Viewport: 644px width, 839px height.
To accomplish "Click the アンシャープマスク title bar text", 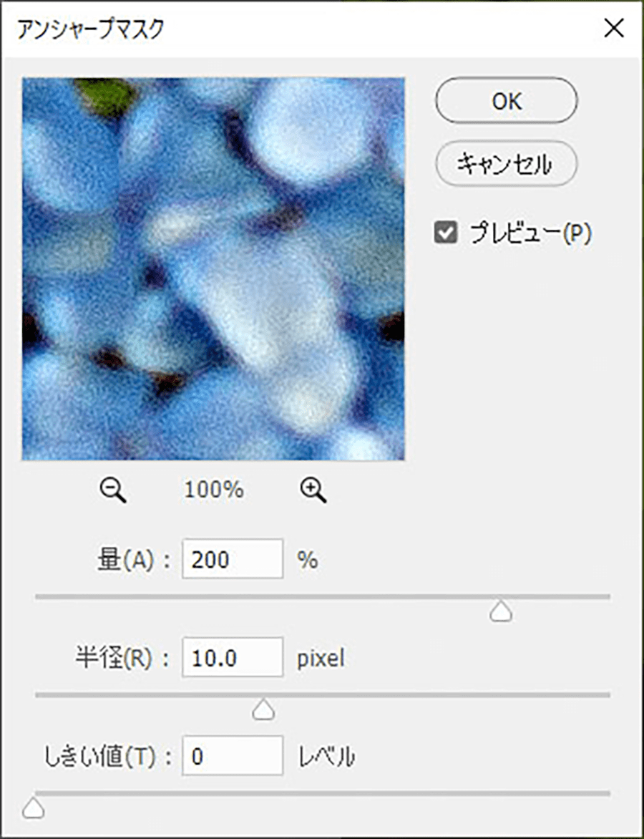I will (x=90, y=29).
